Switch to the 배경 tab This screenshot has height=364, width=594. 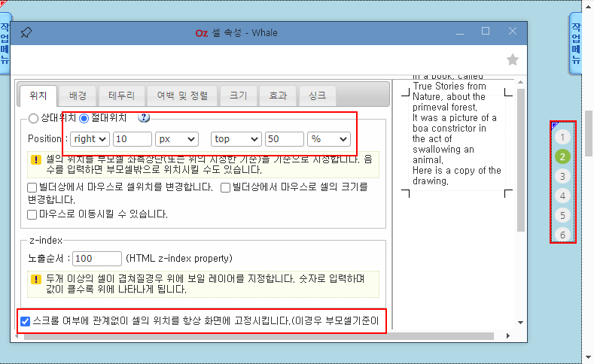(x=78, y=96)
